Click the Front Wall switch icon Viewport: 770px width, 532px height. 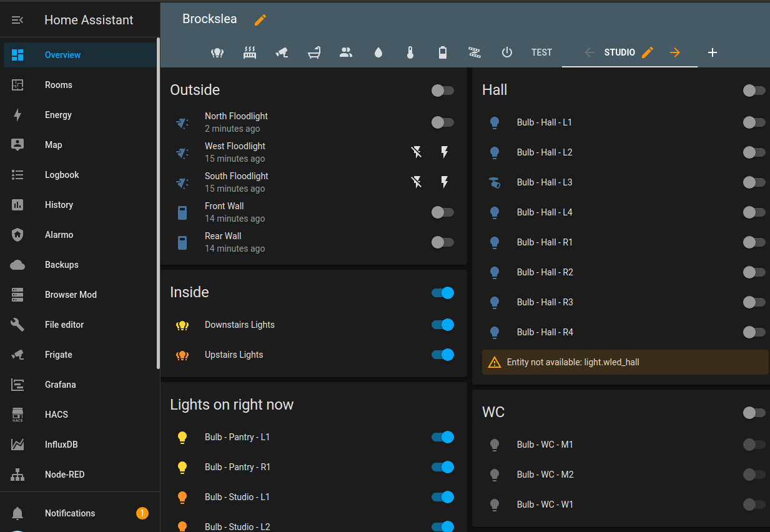coord(182,213)
